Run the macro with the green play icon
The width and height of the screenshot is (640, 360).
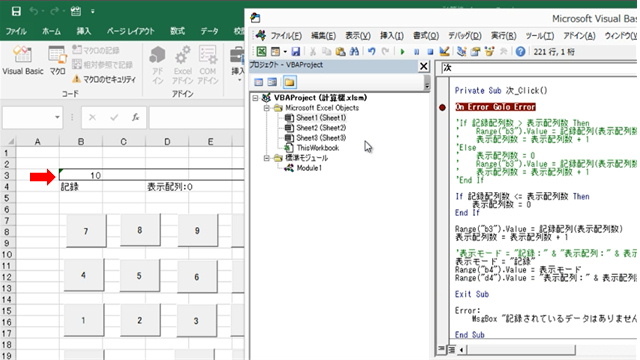[402, 52]
